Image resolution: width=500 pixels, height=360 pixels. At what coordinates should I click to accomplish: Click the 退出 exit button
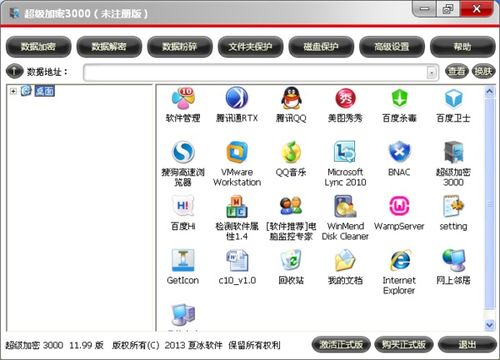pos(467,344)
